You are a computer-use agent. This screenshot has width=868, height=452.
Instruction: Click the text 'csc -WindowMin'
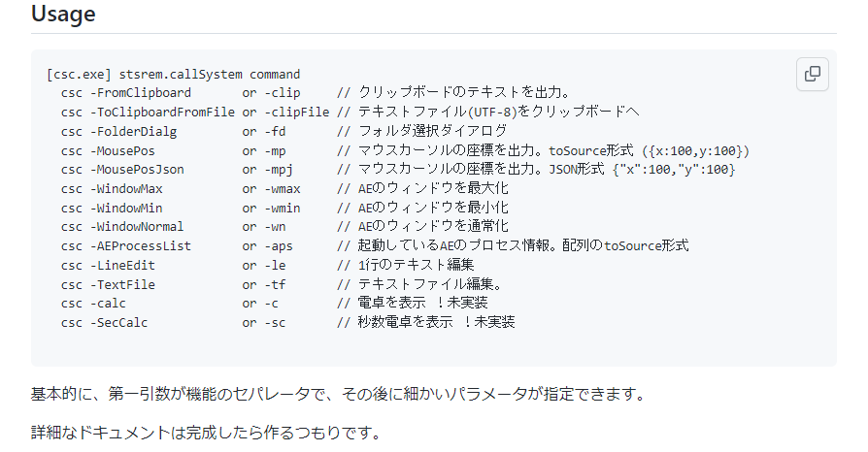[112, 209]
